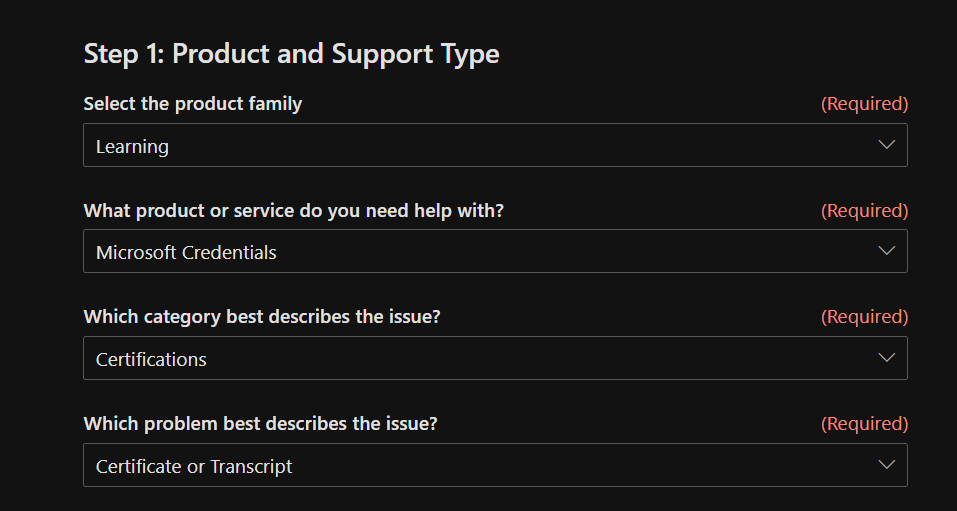957x511 pixels.
Task: Click the 'Select the product family' label
Action: click(192, 104)
